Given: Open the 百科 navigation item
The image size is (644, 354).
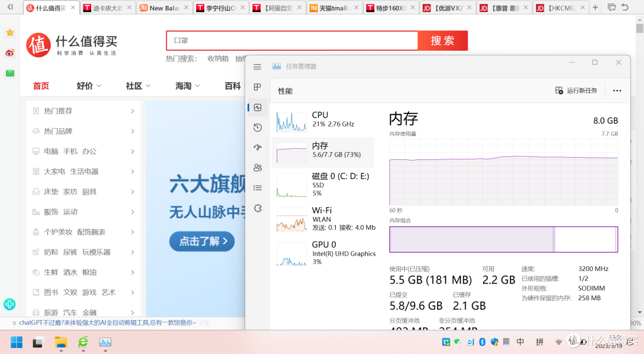Looking at the screenshot, I should tap(233, 85).
